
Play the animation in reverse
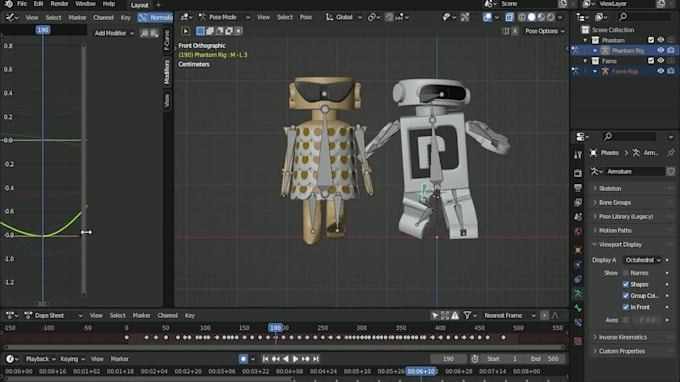click(286, 359)
